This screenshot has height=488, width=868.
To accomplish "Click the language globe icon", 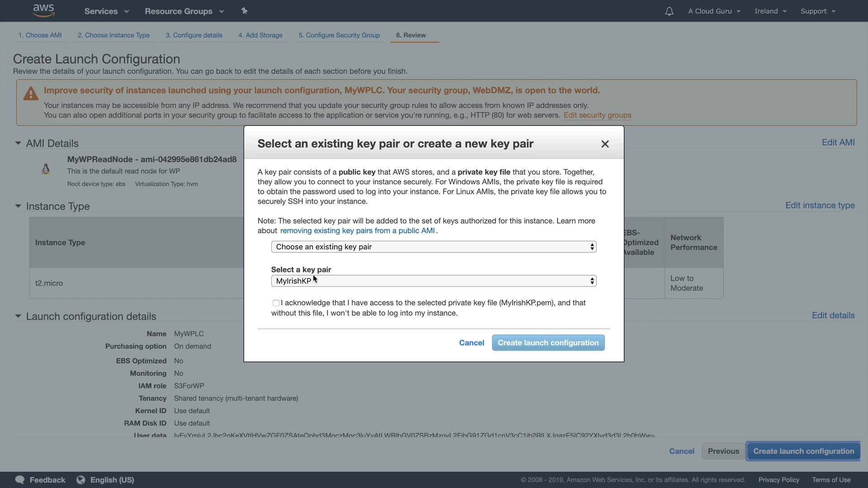I will 81,480.
